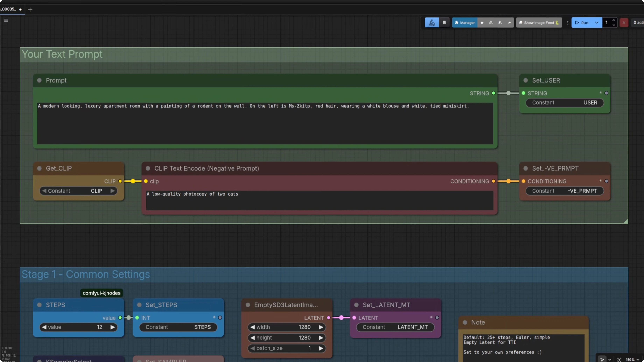Click the sailboat logo toolbar icon
The width and height of the screenshot is (644, 362).
pos(432,23)
